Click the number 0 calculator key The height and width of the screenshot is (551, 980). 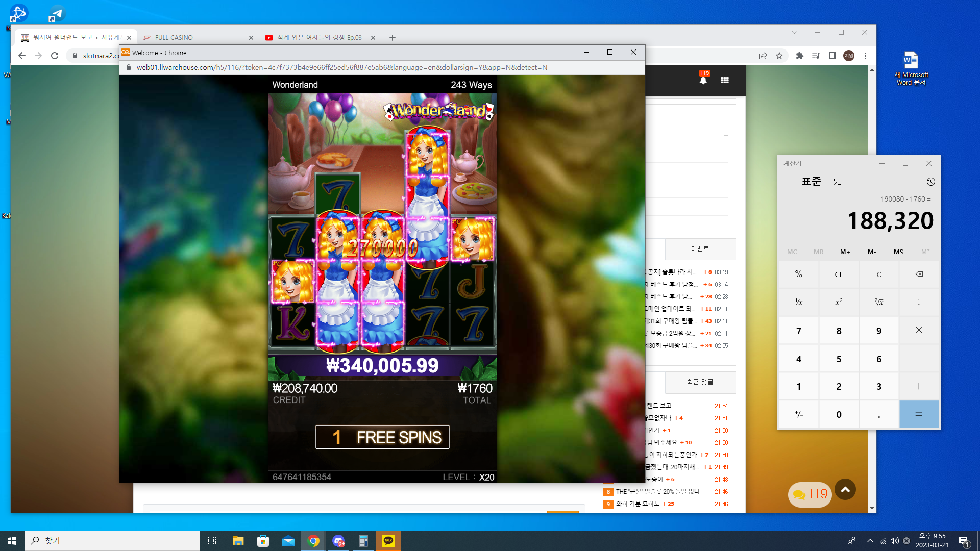pos(839,414)
